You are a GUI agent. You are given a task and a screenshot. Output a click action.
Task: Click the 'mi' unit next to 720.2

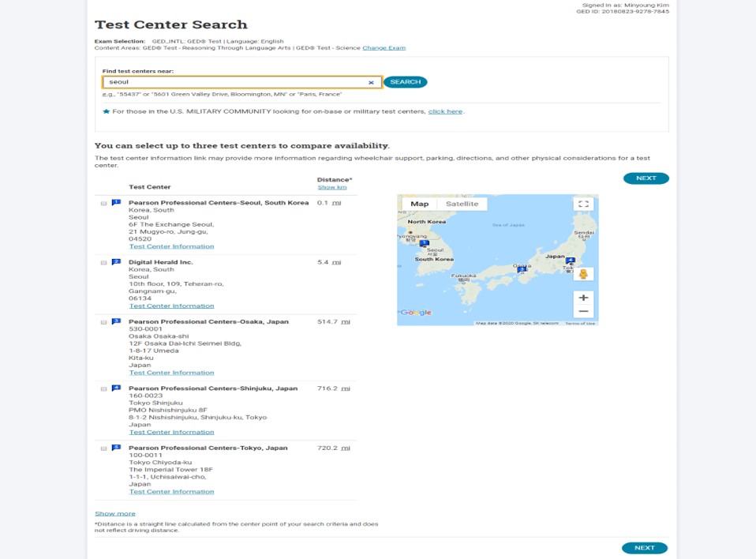(x=346, y=448)
